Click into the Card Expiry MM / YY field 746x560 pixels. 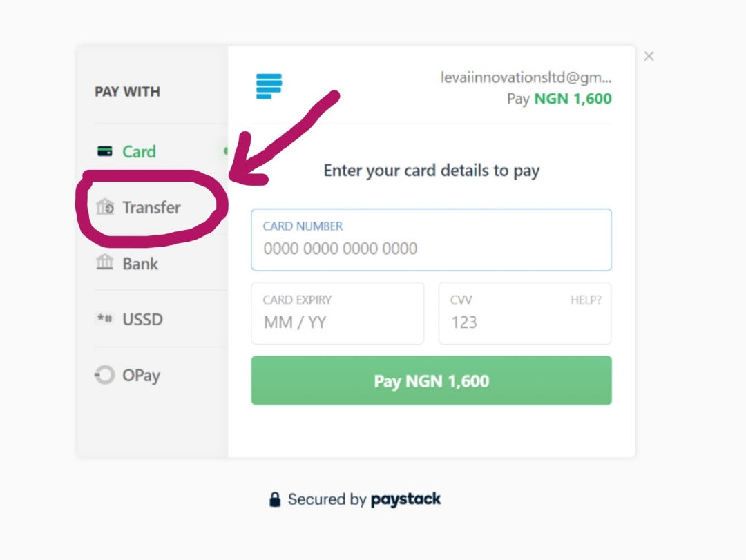click(x=337, y=322)
